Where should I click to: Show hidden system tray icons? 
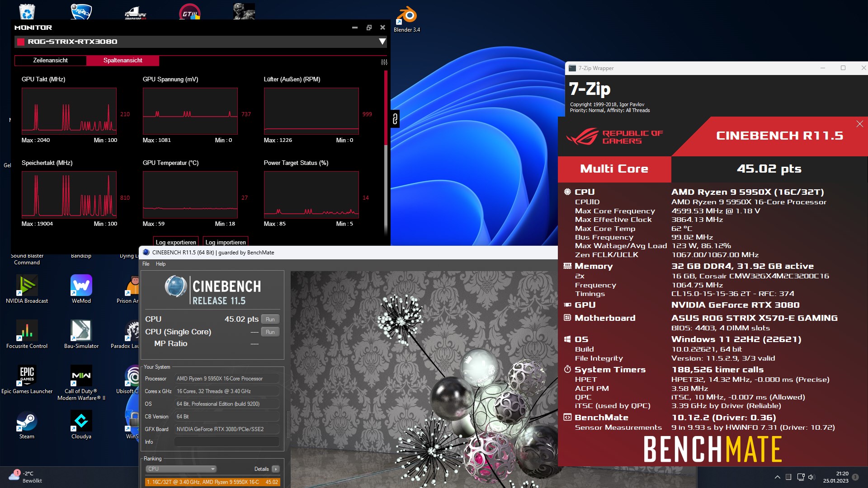777,477
